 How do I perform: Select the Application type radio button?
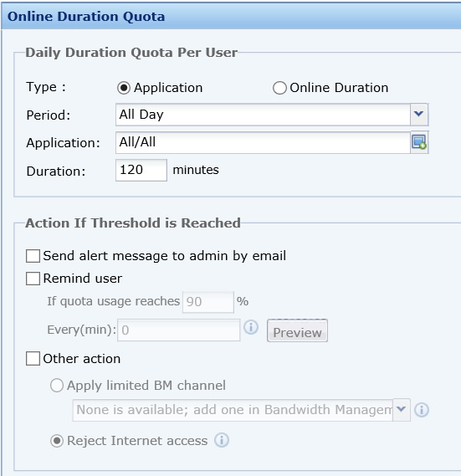point(124,88)
